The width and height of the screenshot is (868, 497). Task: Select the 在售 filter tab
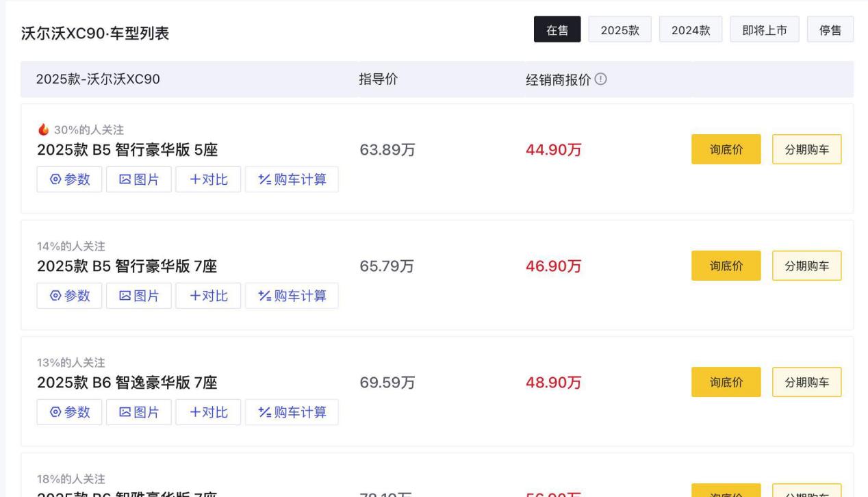click(x=557, y=29)
